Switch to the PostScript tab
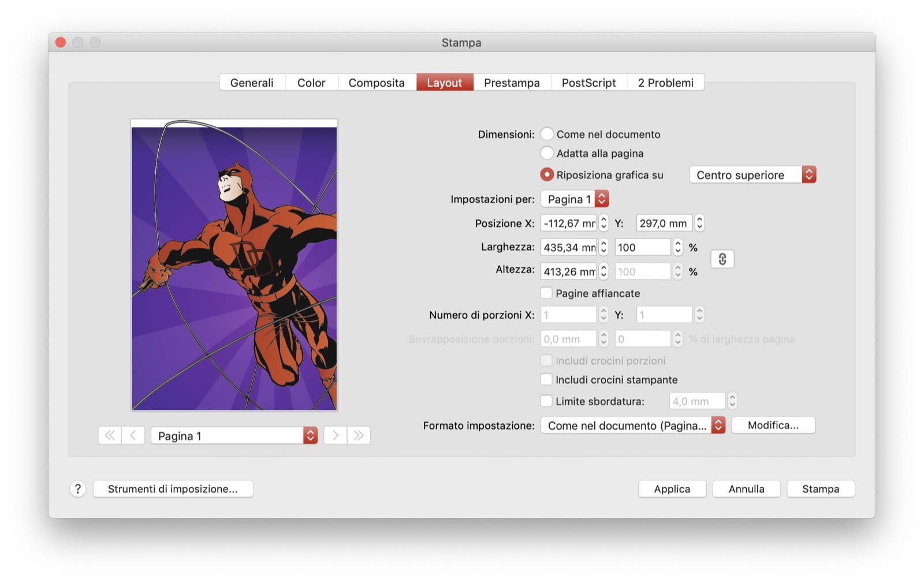The image size is (924, 582). [589, 83]
